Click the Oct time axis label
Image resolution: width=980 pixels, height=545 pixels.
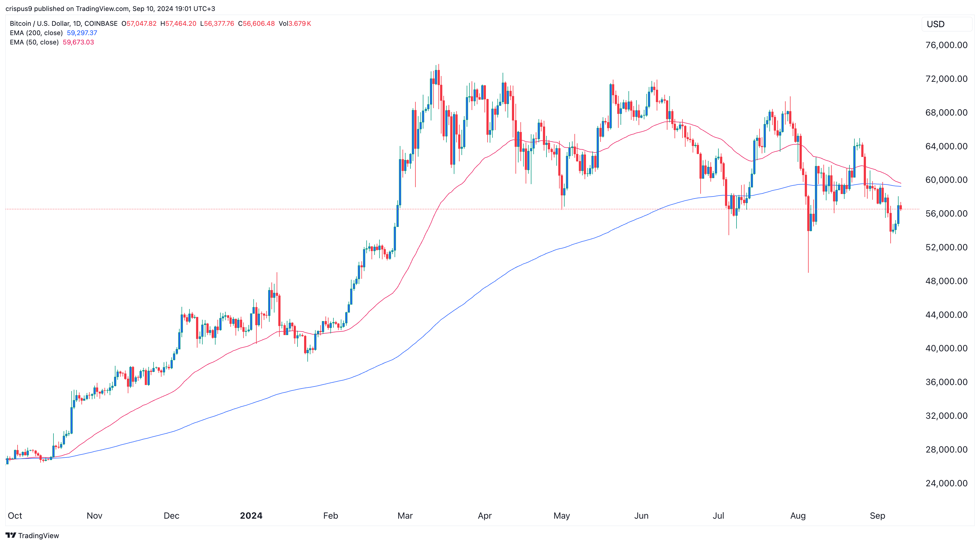(x=15, y=516)
